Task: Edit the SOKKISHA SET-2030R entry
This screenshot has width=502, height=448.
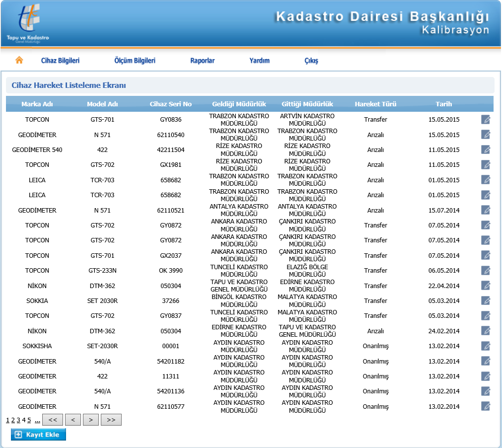Action: pyautogui.click(x=486, y=346)
